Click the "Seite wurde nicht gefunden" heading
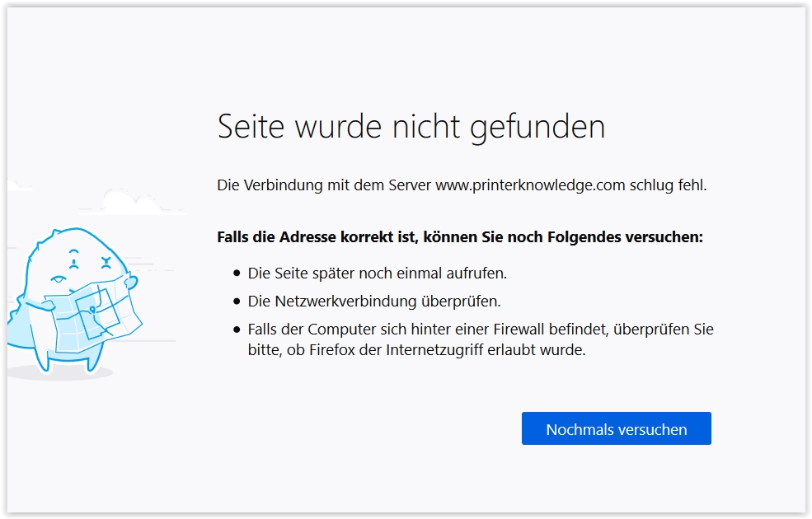The width and height of the screenshot is (812, 519). click(411, 126)
